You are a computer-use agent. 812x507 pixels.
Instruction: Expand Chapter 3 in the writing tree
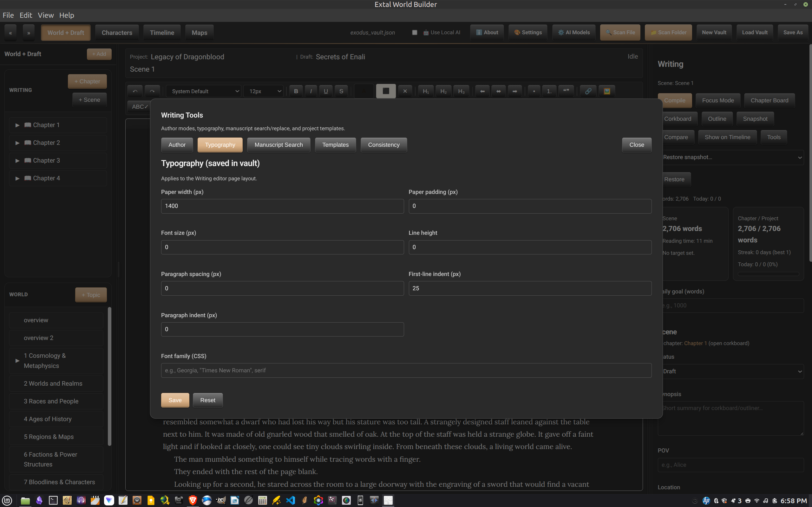tap(17, 161)
